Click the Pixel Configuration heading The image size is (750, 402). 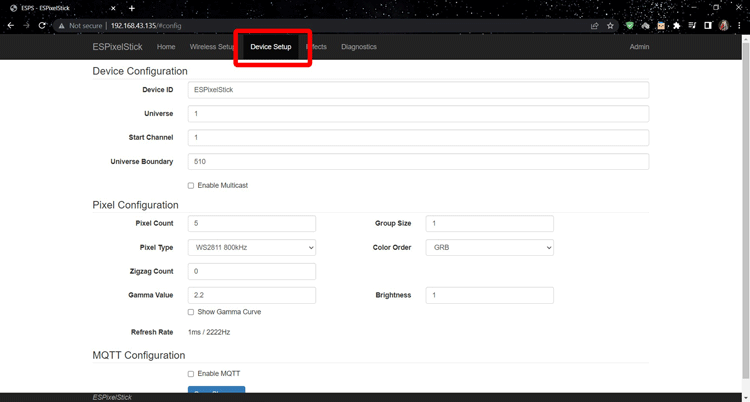(135, 205)
